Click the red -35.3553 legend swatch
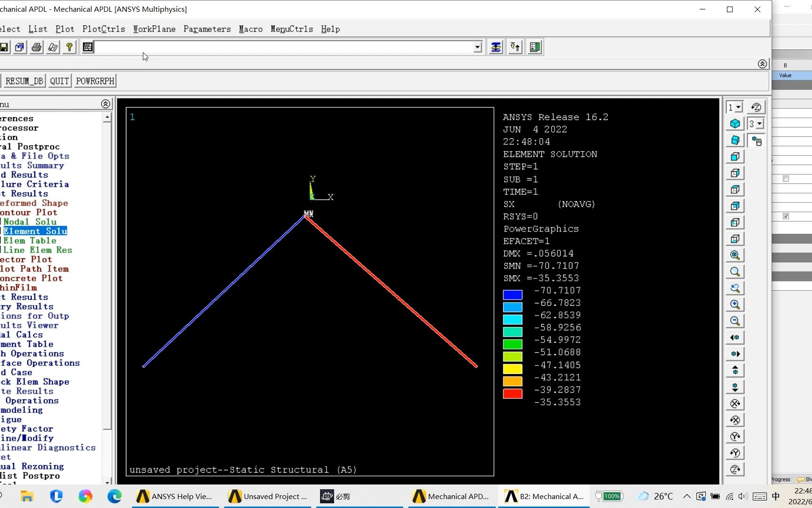 [x=512, y=394]
